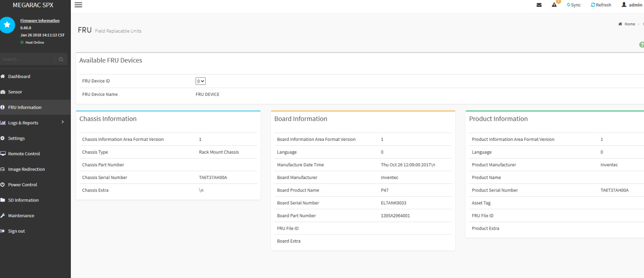
Task: Go to Power Control page
Action: (x=22, y=185)
